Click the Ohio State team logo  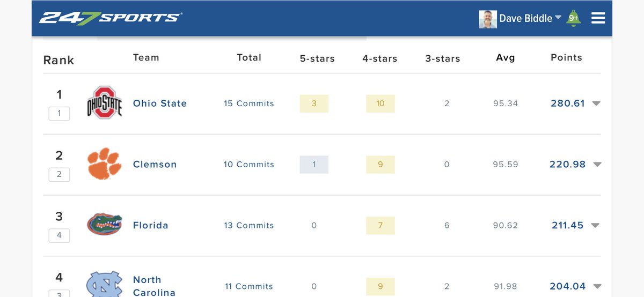click(x=105, y=102)
